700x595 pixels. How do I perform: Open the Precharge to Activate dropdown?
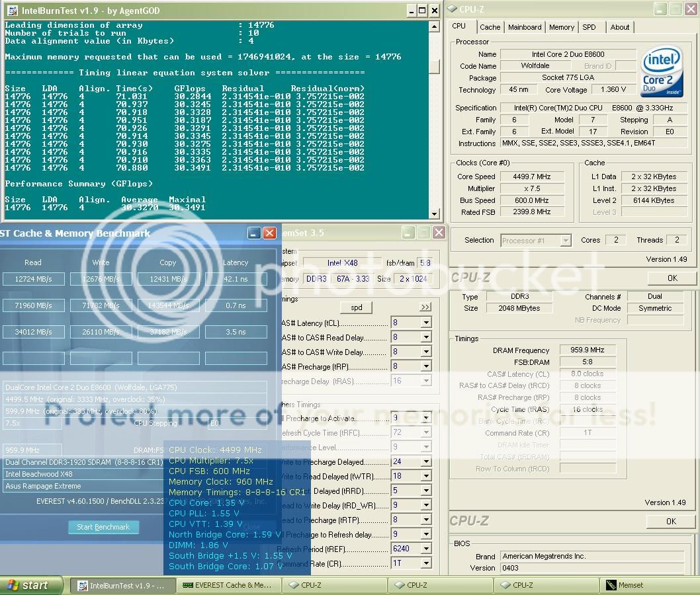[426, 418]
